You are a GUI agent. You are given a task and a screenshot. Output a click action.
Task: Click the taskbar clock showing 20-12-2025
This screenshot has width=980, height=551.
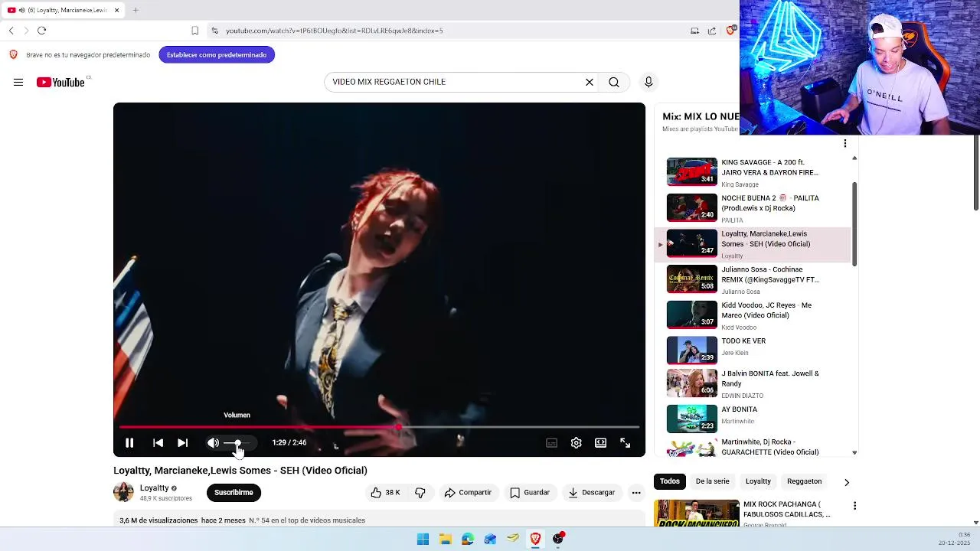pos(955,539)
